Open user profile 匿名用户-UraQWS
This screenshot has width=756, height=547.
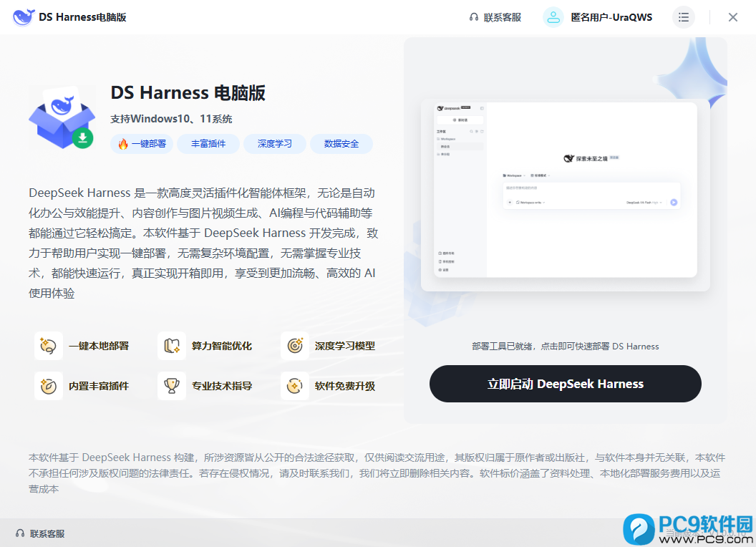point(611,17)
